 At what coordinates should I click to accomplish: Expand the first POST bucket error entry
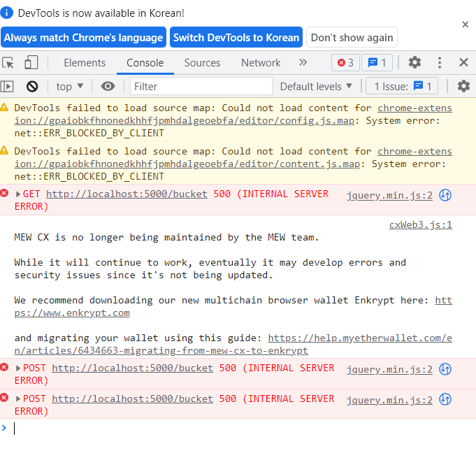(18, 368)
